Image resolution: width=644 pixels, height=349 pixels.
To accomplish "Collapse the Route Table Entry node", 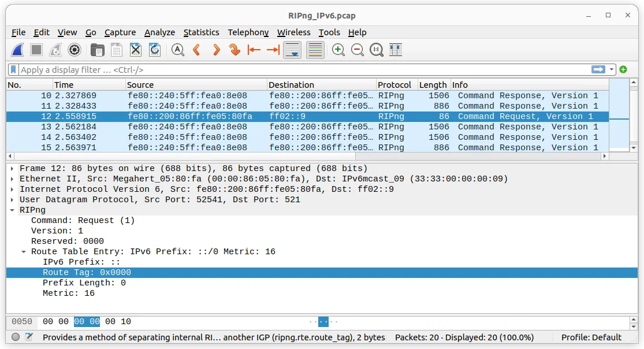I will click(24, 251).
